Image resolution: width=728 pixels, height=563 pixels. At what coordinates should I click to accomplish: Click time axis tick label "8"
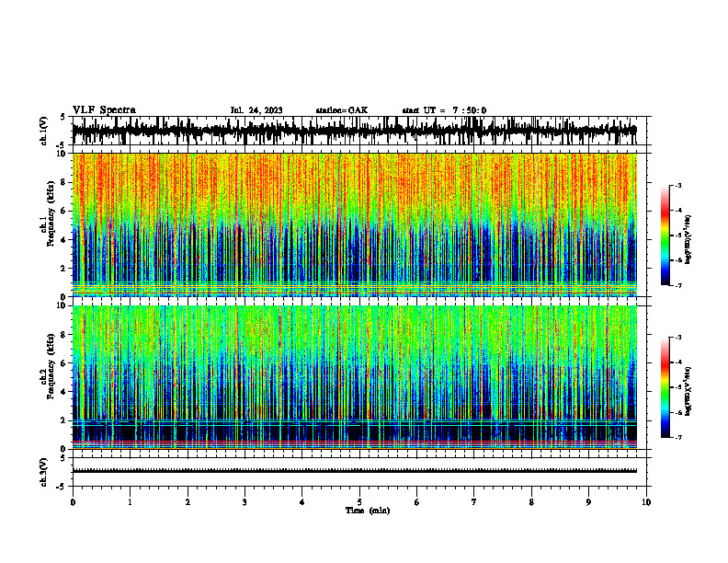(531, 502)
